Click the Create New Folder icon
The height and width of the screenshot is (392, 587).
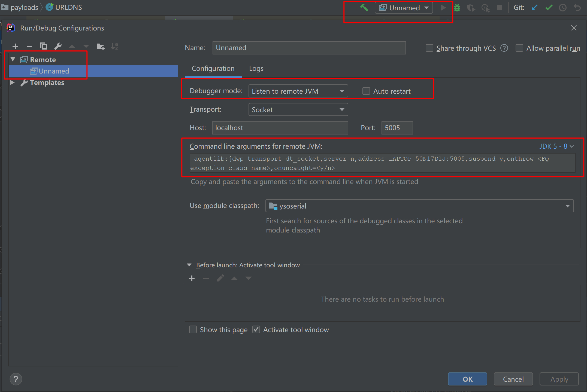(101, 47)
